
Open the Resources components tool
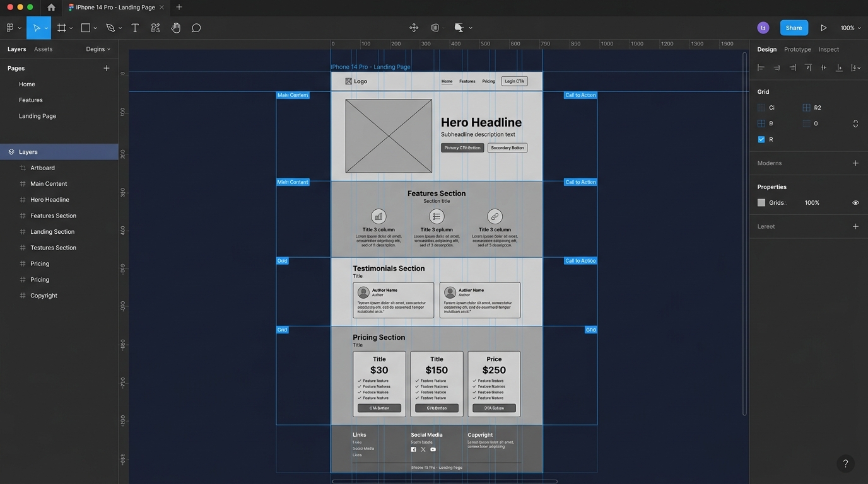155,28
